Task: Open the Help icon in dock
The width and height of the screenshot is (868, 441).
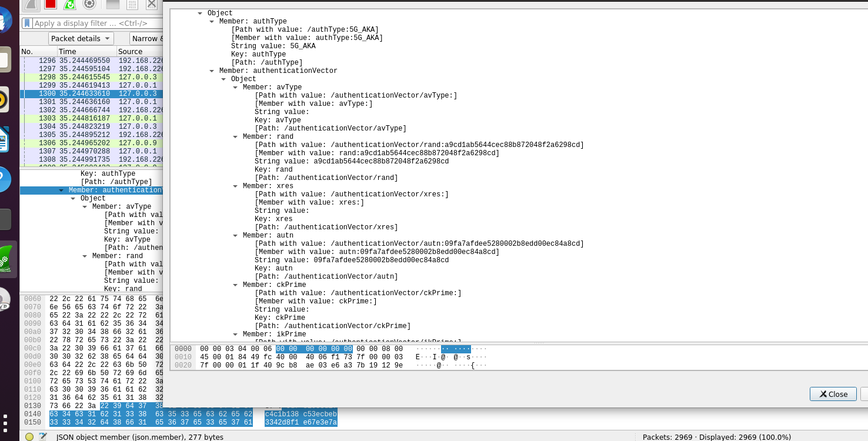Action: [x=4, y=179]
